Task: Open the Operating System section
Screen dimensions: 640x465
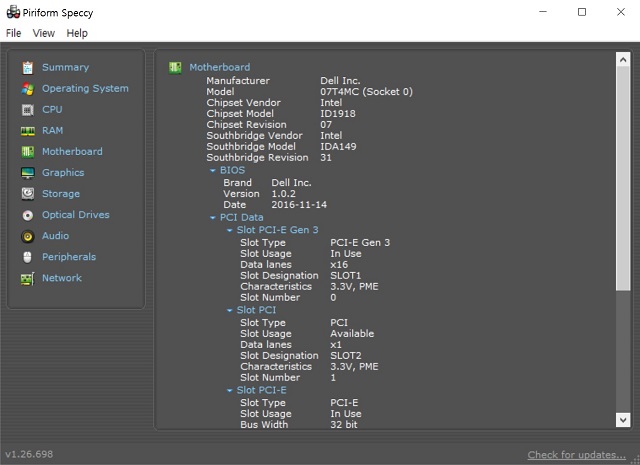Action: [85, 89]
